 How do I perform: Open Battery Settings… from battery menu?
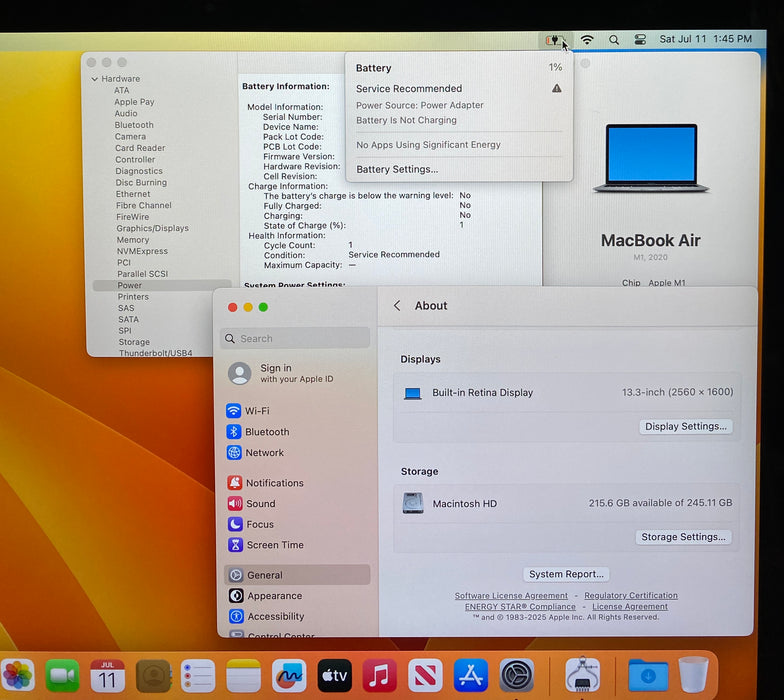(x=397, y=170)
